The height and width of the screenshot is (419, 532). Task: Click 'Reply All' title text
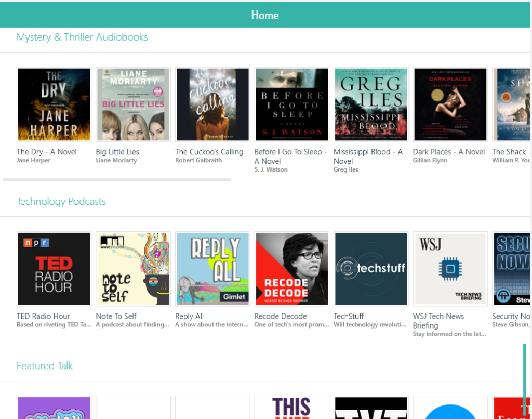[189, 316]
